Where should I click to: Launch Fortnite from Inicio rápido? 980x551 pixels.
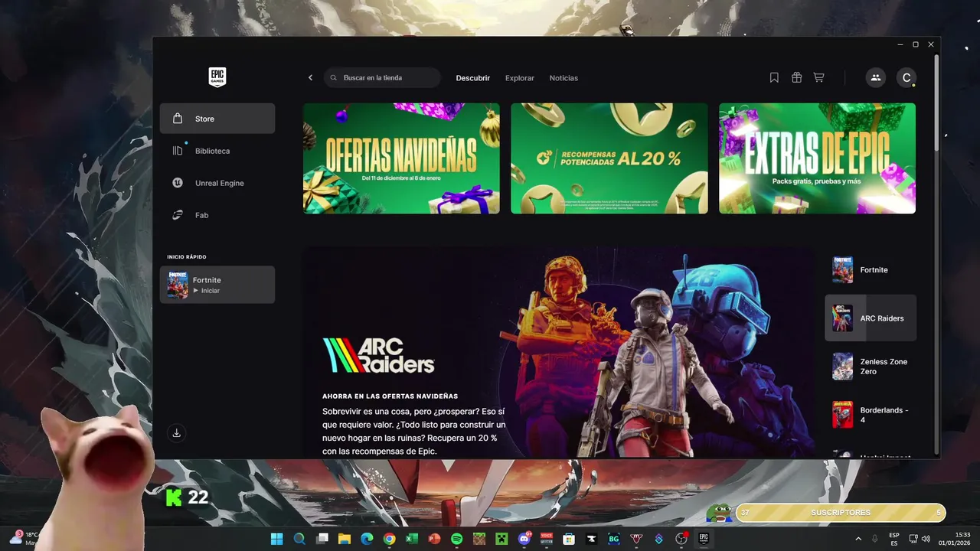[x=217, y=285]
